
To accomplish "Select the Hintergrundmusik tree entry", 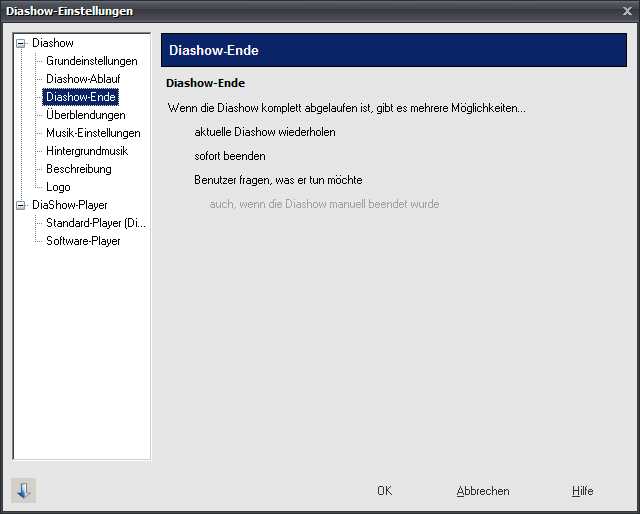I will pyautogui.click(x=87, y=151).
